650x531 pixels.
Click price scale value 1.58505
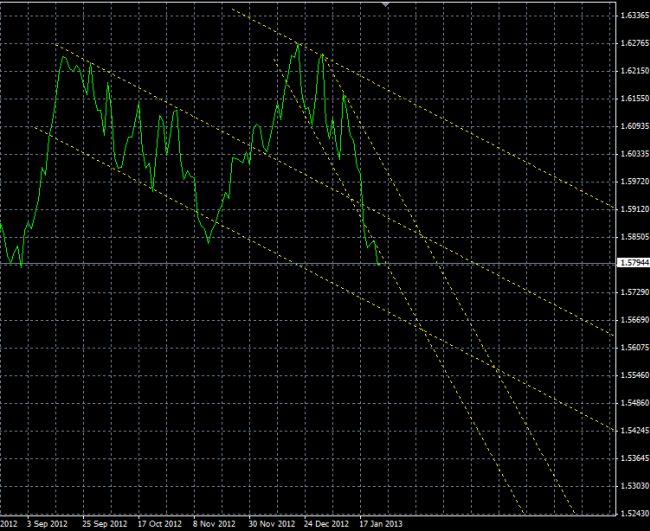[x=634, y=237]
